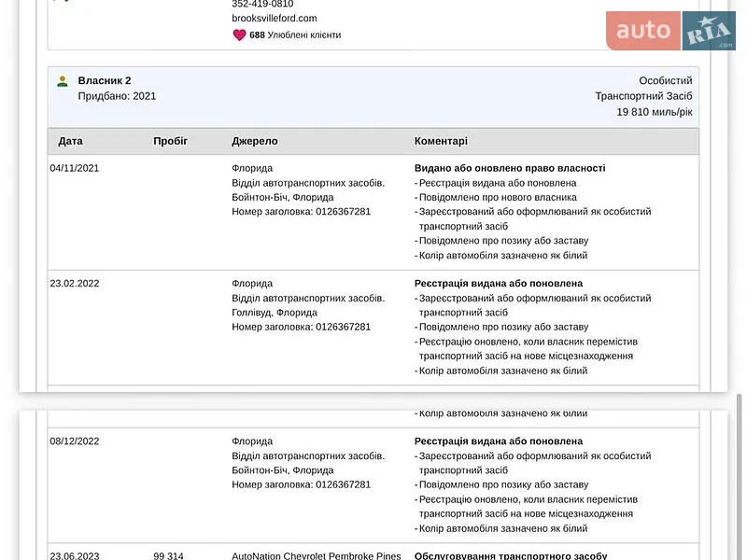Click bold "Реєстрація видана або поновлена" in 23.02.2022 row
747x560 pixels.
click(499, 284)
